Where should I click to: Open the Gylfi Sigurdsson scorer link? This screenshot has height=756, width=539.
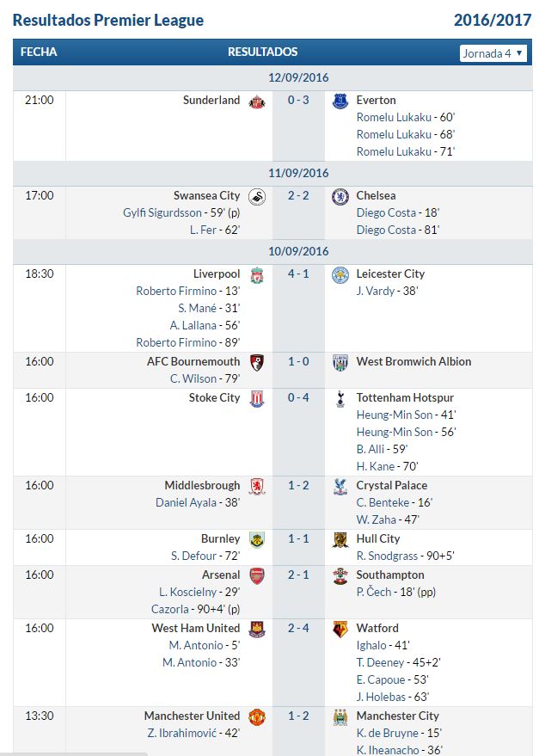point(162,212)
